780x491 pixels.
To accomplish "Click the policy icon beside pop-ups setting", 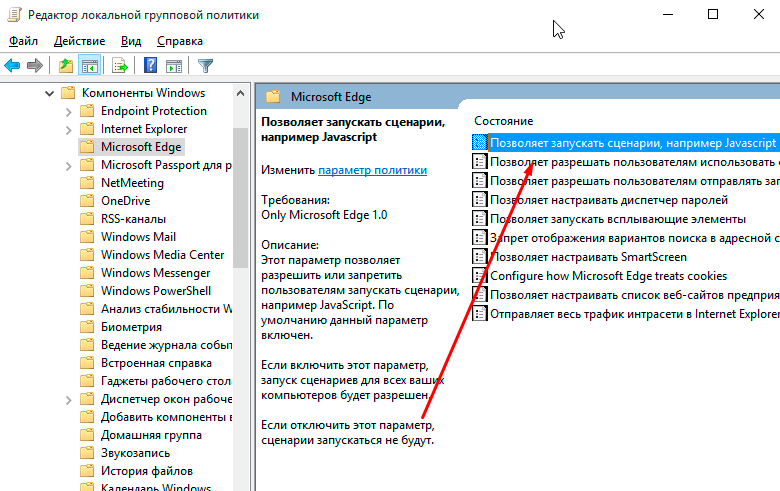I will coord(479,219).
